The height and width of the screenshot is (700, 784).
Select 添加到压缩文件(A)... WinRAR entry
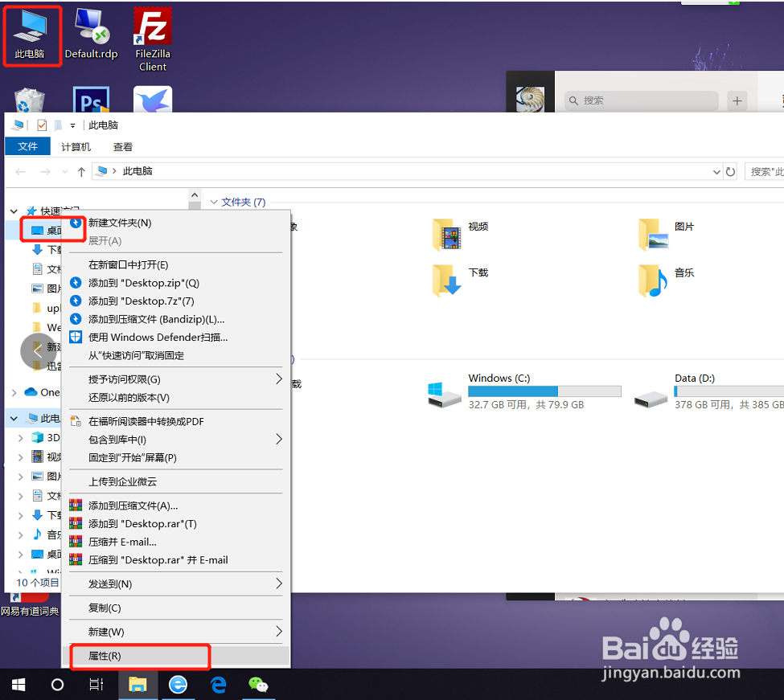pos(175,506)
